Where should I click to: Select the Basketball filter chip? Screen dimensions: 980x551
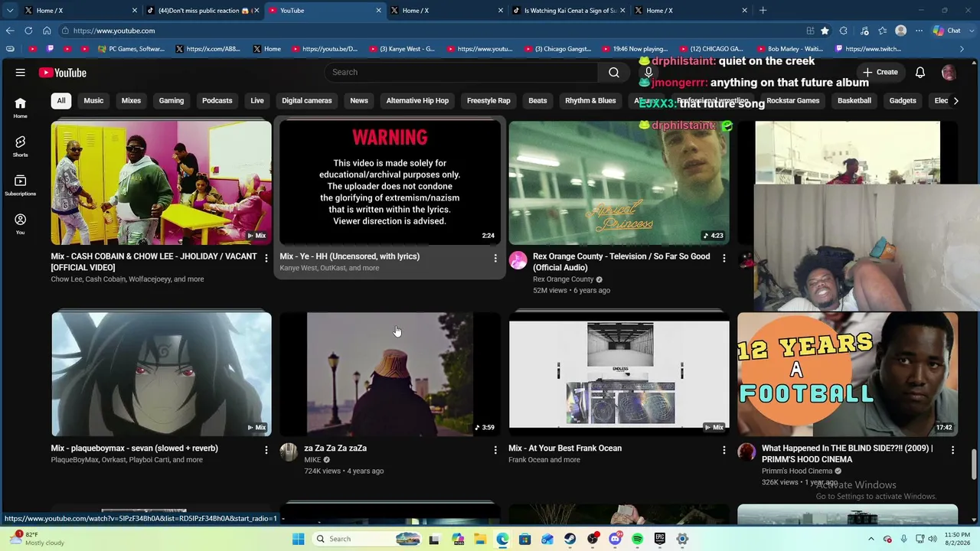(854, 100)
